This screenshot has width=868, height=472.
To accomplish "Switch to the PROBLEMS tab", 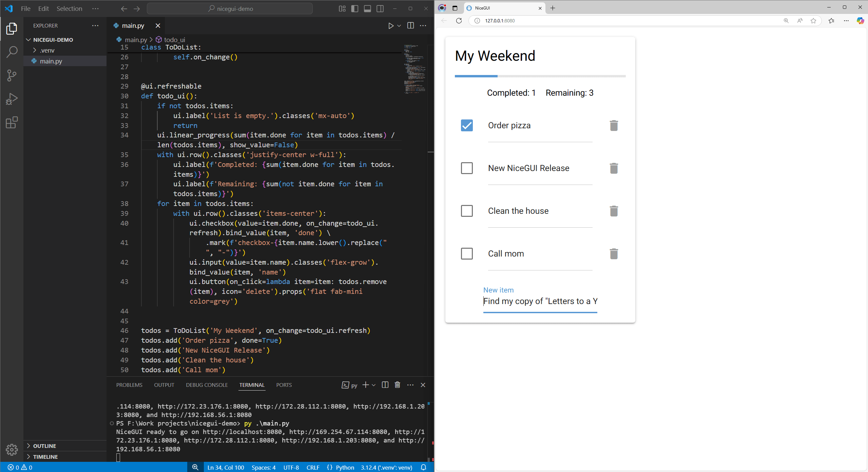I will pyautogui.click(x=129, y=385).
